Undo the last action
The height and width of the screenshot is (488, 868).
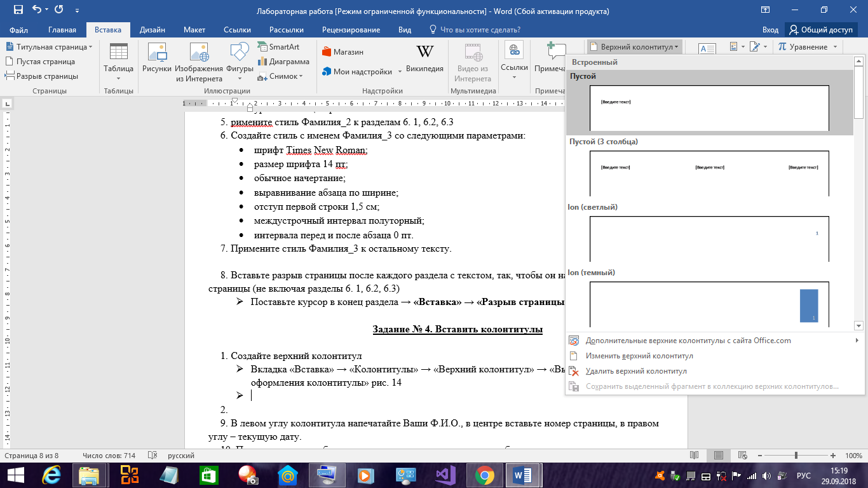pyautogui.click(x=37, y=10)
